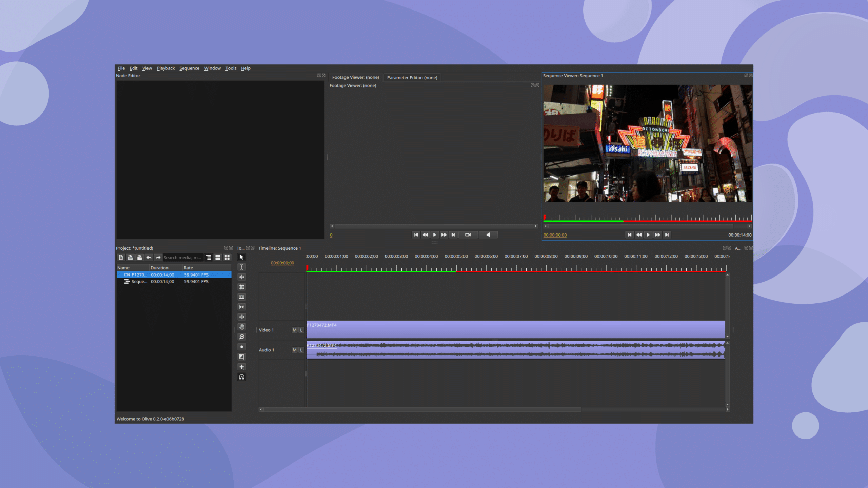This screenshot has height=488, width=868.
Task: Open the Playback menu
Action: click(x=165, y=68)
